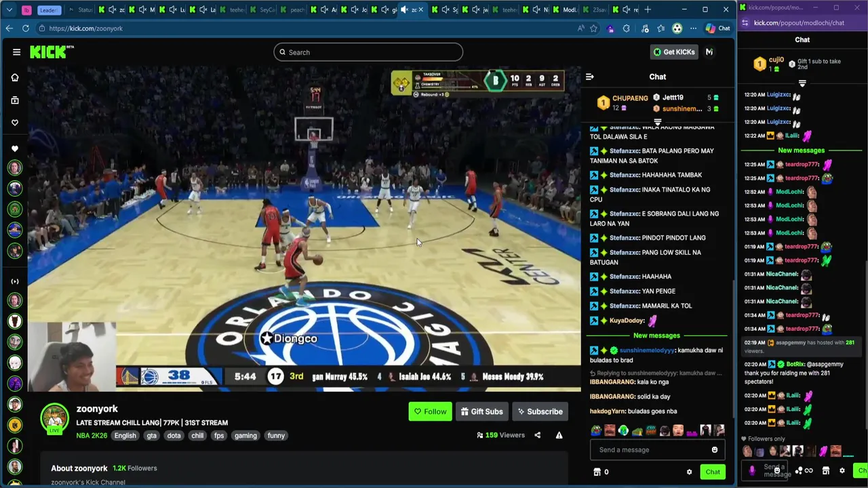Click sunshinemelodyyy username in chat message
The width and height of the screenshot is (868, 488).
pos(647,350)
